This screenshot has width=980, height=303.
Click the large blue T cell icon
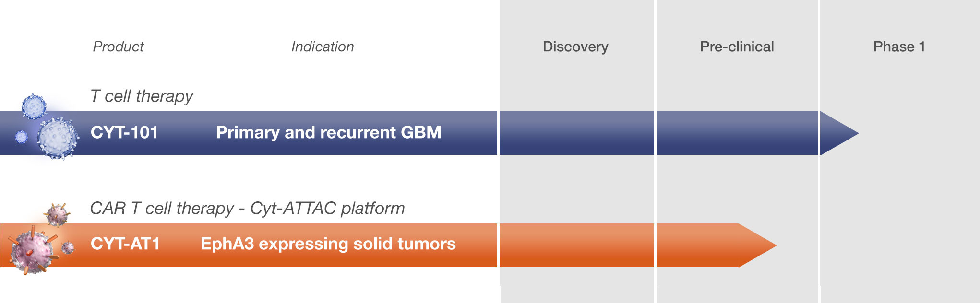[58, 138]
